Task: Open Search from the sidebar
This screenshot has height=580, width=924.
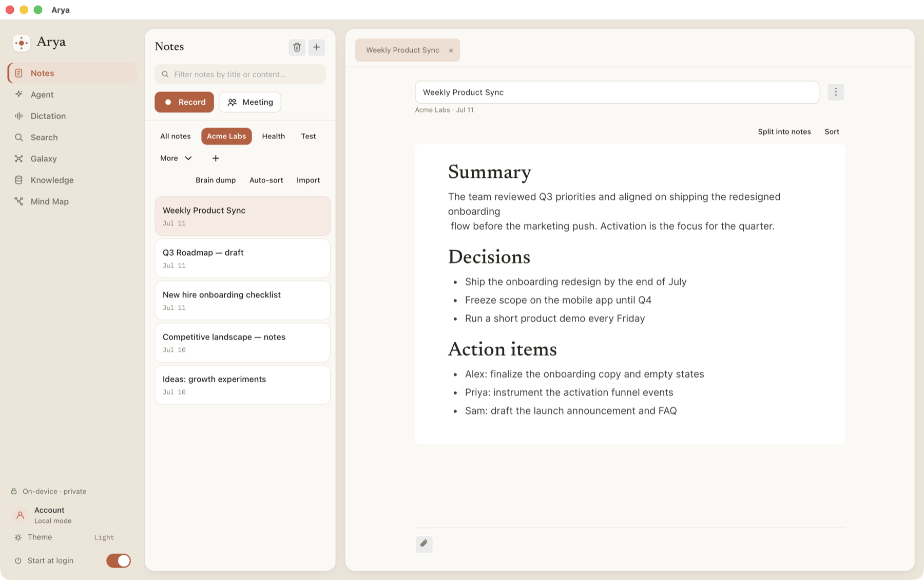Action: click(x=72, y=137)
